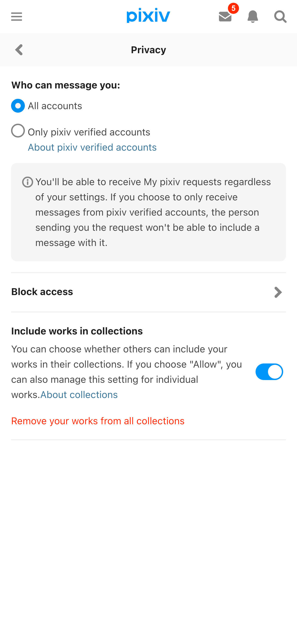Tap the pixiv logo
Viewport: 297px width, 644px height.
tap(148, 15)
